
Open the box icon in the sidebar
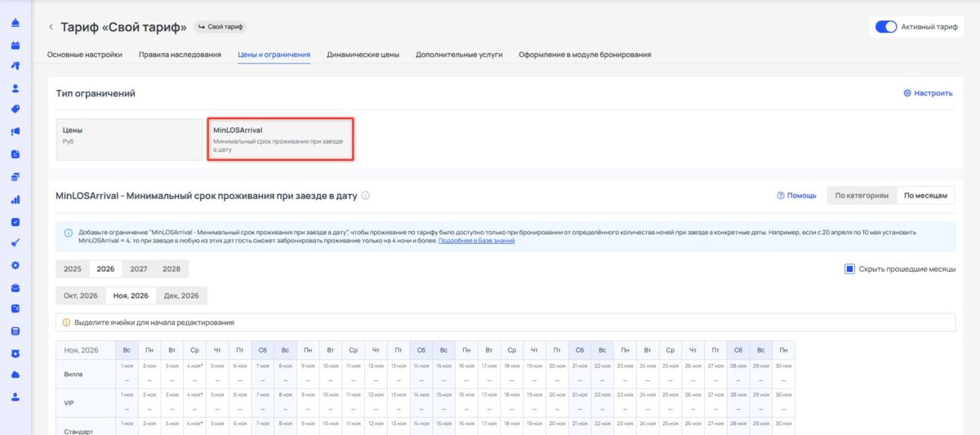[16, 287]
